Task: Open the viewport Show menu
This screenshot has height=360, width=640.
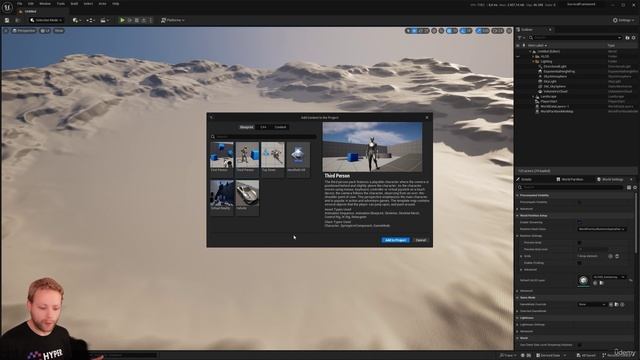Action: 59,31
